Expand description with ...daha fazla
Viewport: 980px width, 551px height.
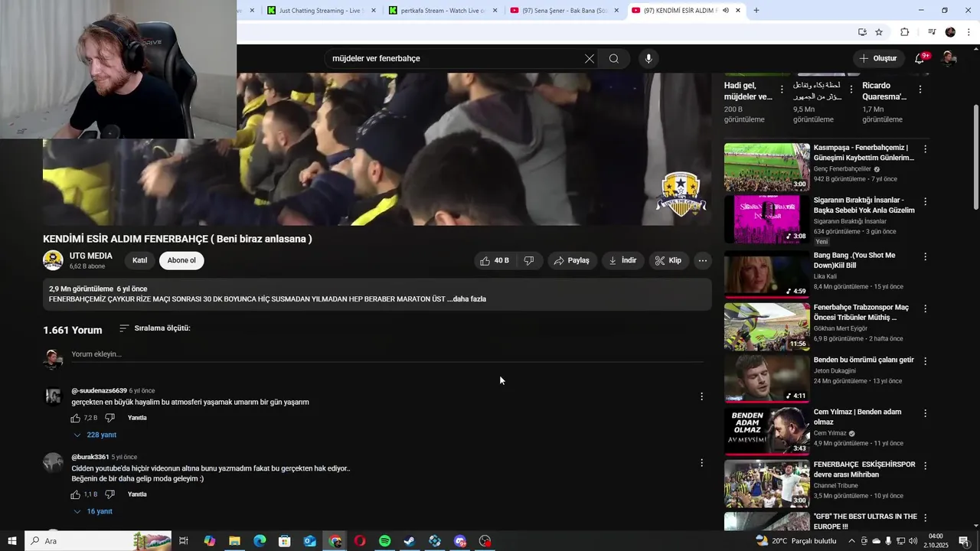466,299
